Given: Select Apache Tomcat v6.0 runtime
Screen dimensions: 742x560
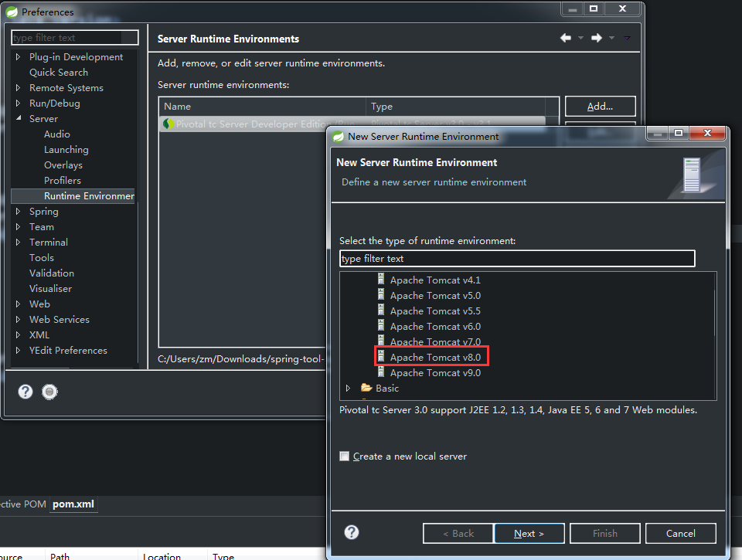Looking at the screenshot, I should pyautogui.click(x=435, y=327).
